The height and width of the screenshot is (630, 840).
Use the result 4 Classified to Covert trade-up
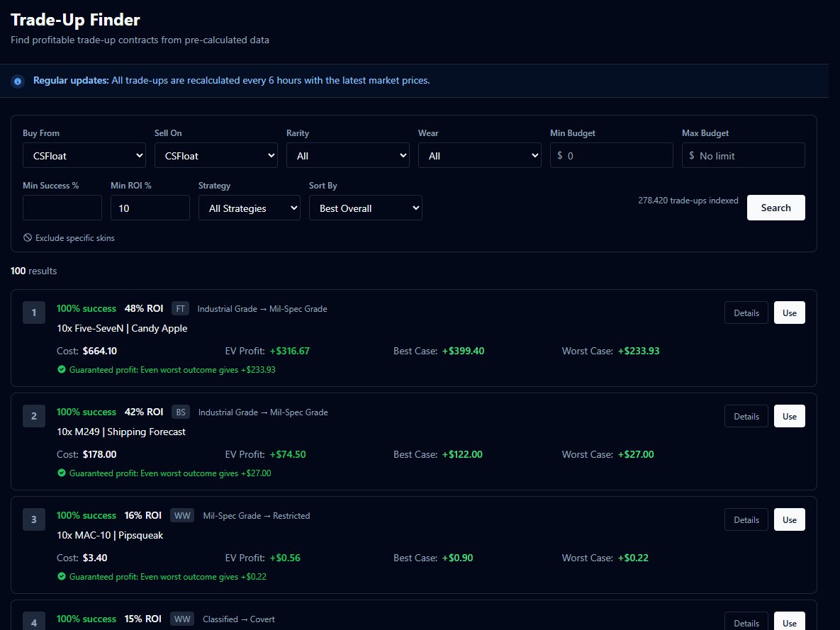789,621
